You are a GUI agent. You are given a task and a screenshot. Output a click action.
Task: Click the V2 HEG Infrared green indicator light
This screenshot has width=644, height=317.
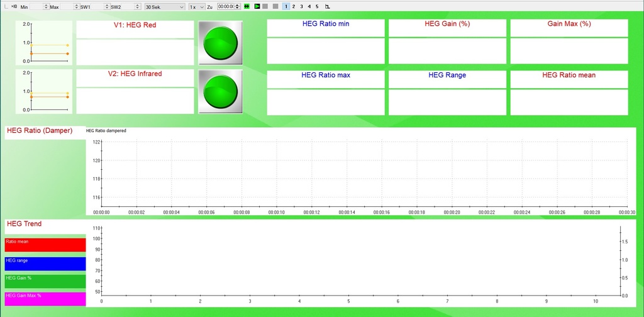(x=221, y=92)
